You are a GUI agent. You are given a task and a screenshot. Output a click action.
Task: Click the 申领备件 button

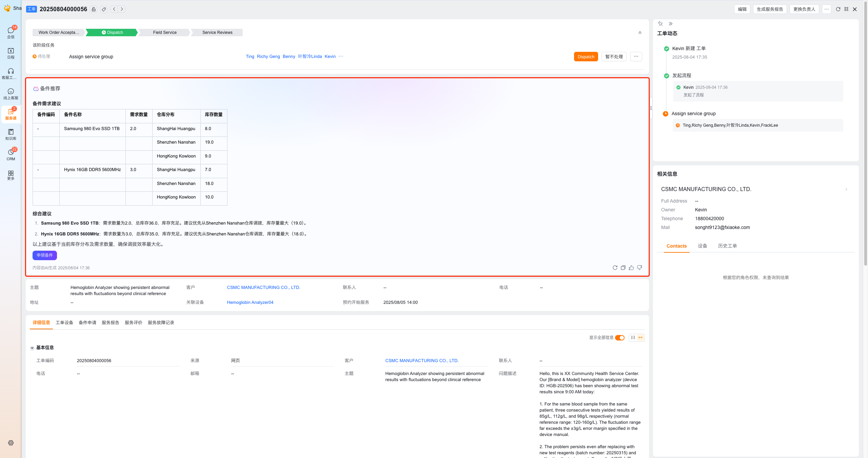point(45,255)
